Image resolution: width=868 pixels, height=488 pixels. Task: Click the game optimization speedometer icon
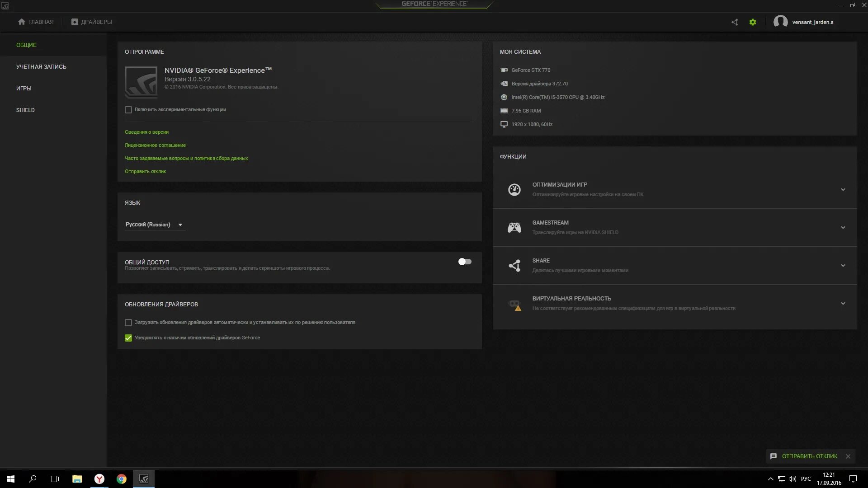click(x=514, y=190)
